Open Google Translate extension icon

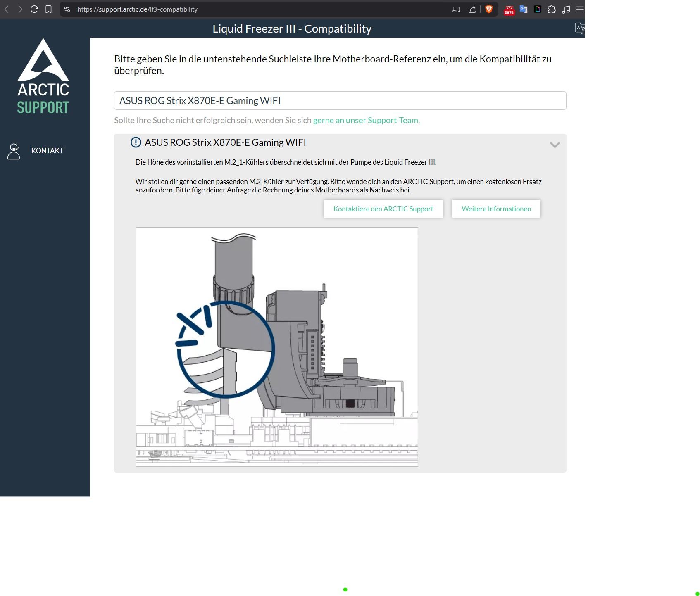[x=524, y=9]
